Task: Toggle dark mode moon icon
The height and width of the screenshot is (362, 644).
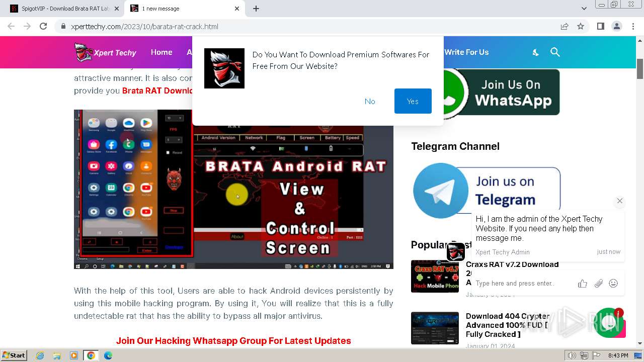Action: pos(535,52)
